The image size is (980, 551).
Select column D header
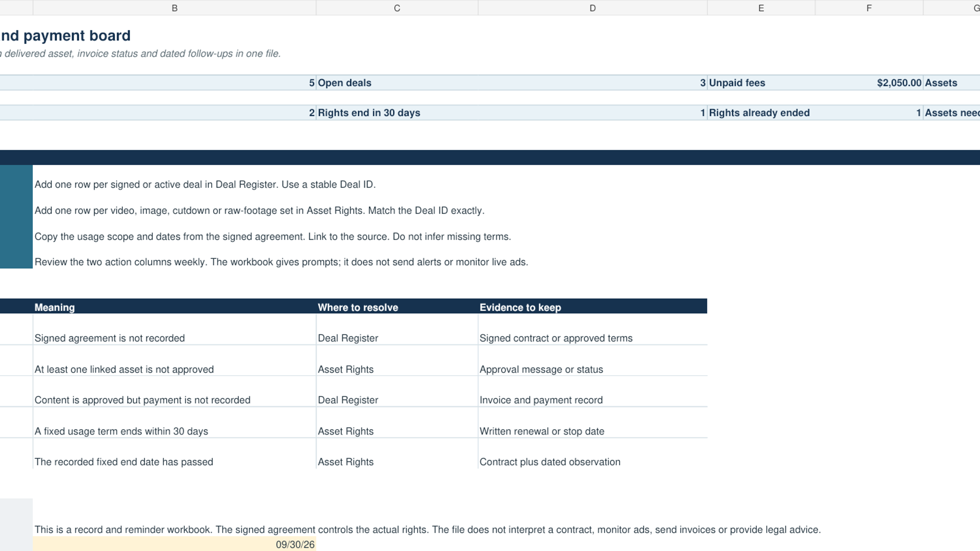tap(593, 8)
